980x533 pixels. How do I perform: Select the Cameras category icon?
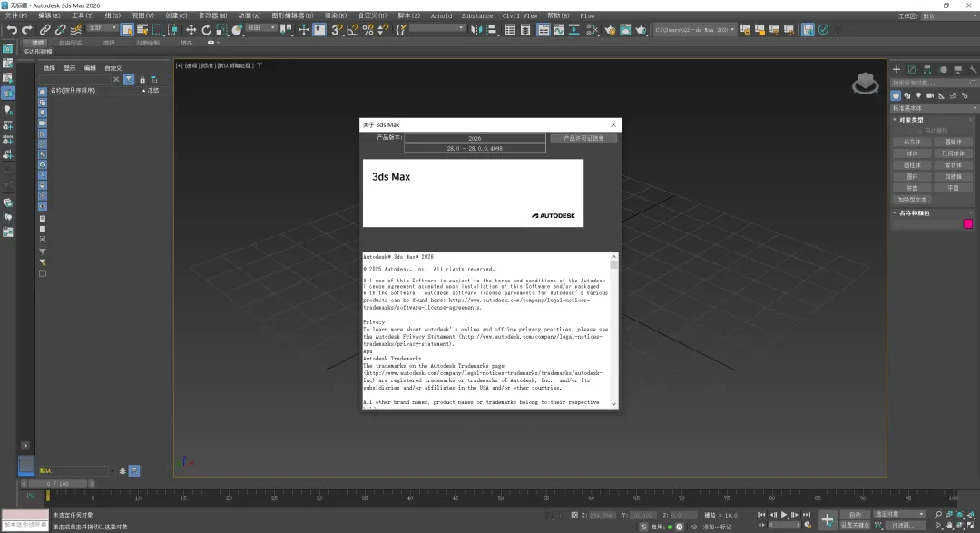tap(930, 95)
